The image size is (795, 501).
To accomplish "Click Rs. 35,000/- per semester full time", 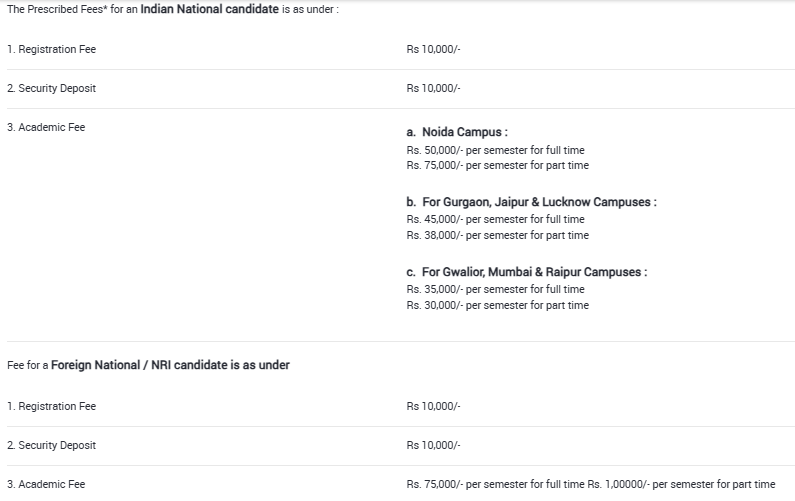I will tap(495, 289).
